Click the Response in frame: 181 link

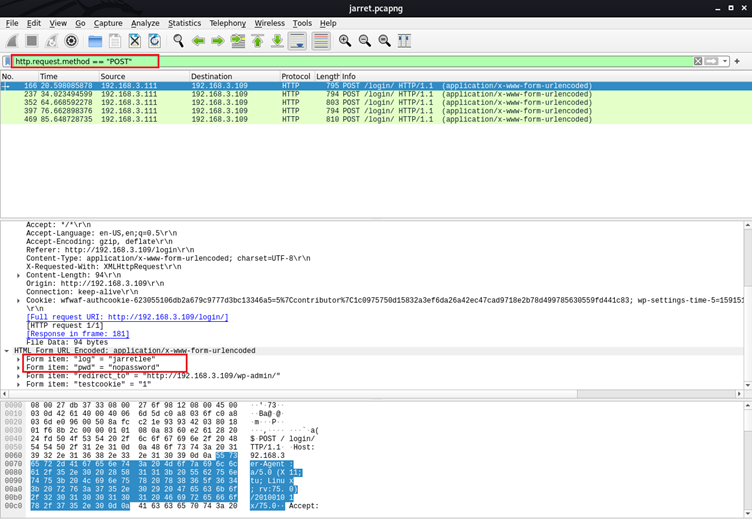click(x=78, y=334)
